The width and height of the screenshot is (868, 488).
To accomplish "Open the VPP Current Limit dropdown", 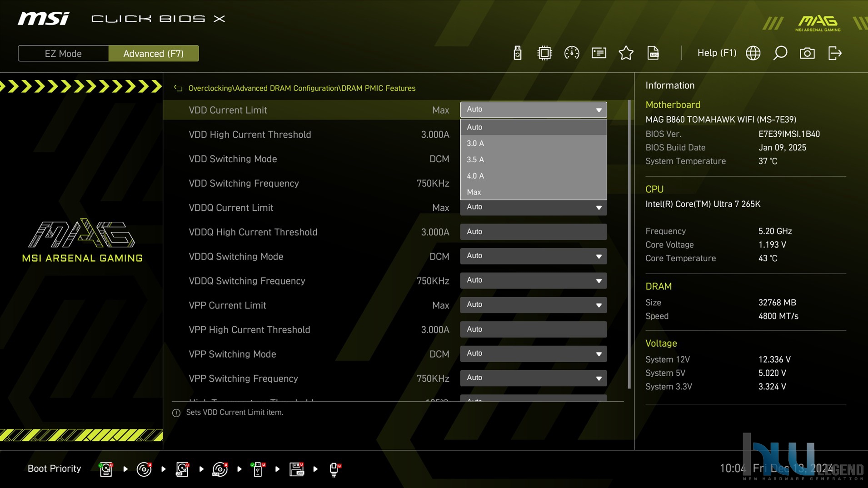I will [534, 305].
